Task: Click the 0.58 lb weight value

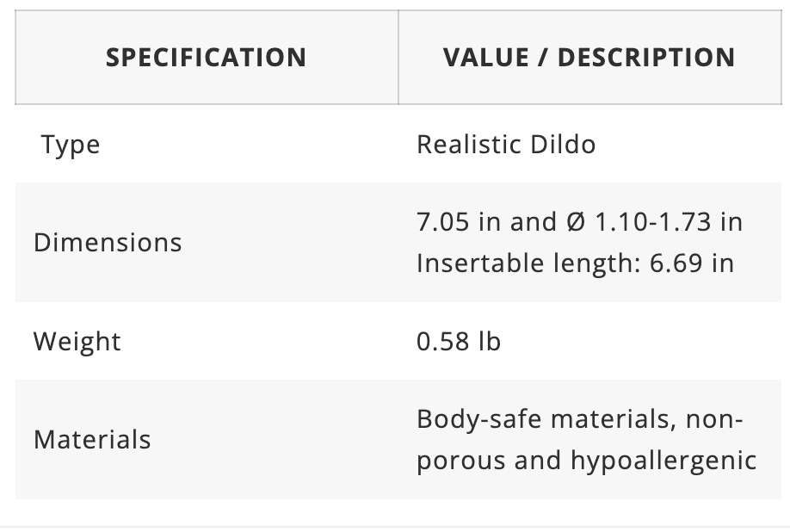Action: point(458,342)
